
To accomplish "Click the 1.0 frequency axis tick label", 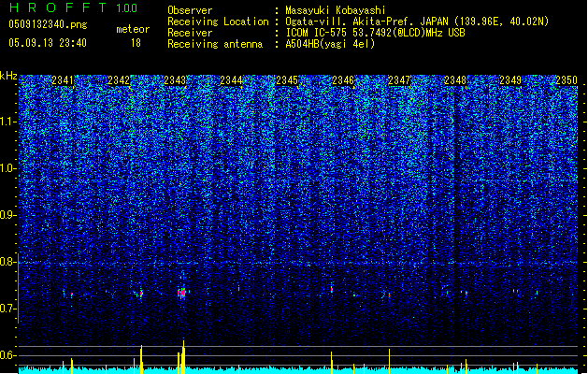I will (8, 168).
